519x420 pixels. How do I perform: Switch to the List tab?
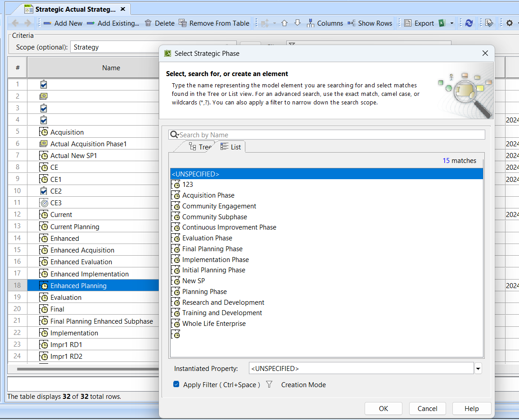(231, 147)
